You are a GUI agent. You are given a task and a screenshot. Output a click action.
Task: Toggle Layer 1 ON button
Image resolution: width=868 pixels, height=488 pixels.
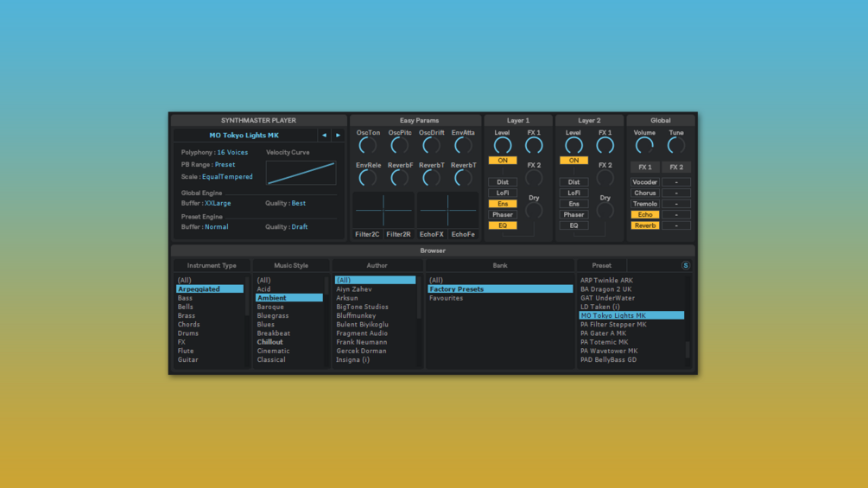tap(503, 161)
